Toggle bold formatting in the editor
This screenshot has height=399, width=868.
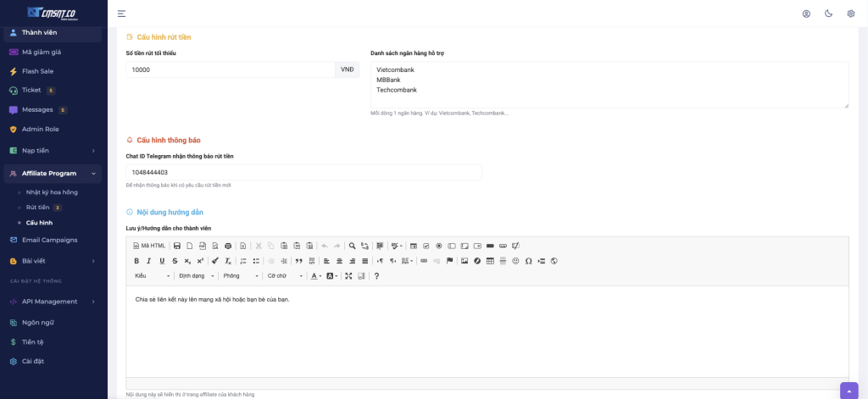136,261
